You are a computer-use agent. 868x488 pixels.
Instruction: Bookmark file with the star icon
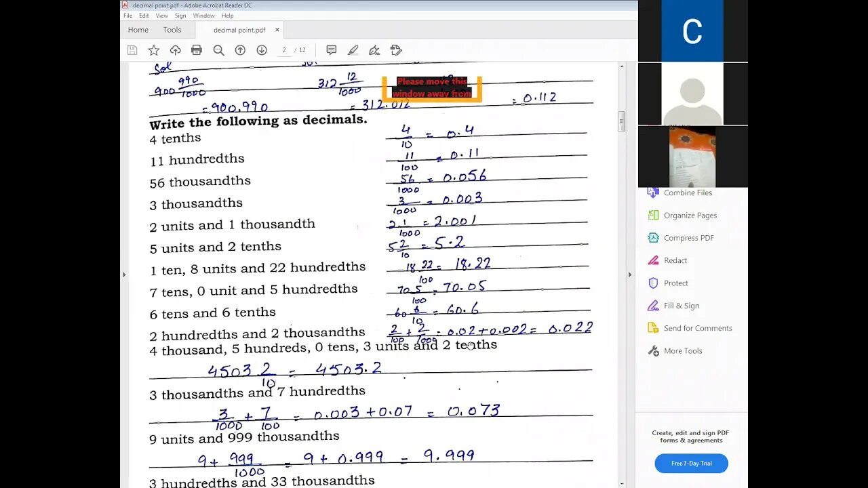154,50
